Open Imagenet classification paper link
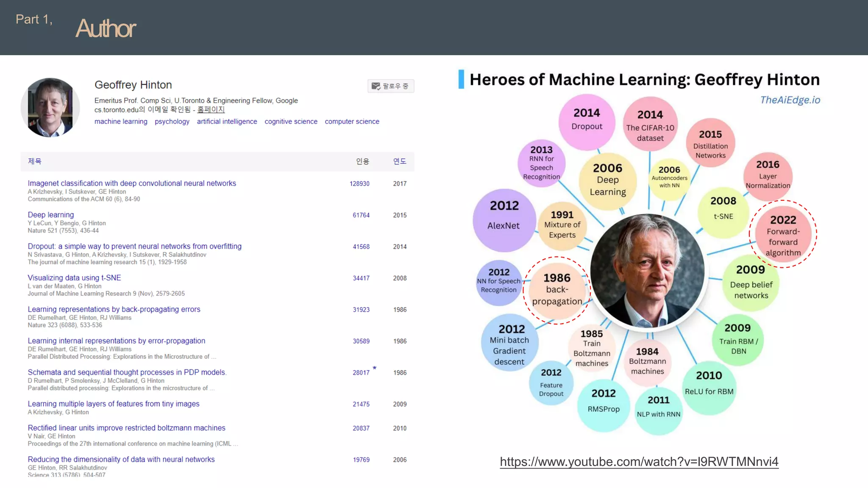The image size is (868, 488). (132, 183)
